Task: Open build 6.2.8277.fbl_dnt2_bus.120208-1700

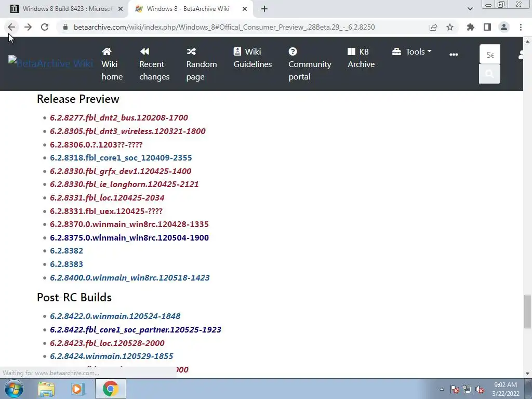Action: pos(119,118)
